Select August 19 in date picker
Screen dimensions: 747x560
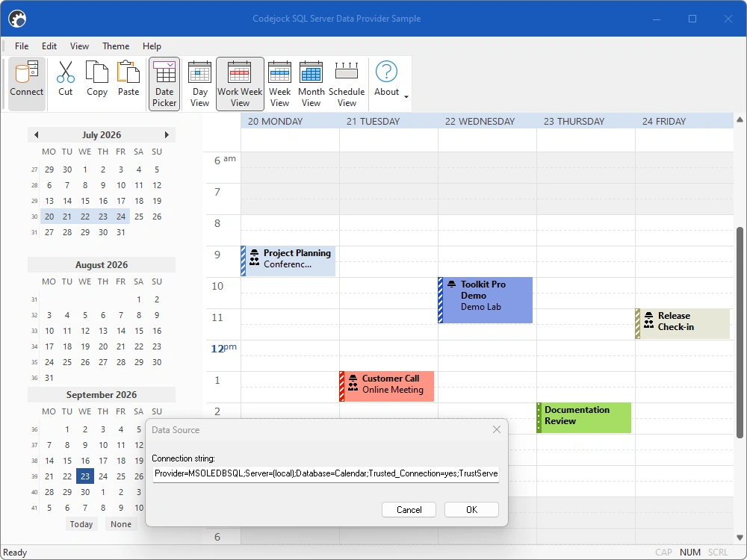pyautogui.click(x=85, y=346)
